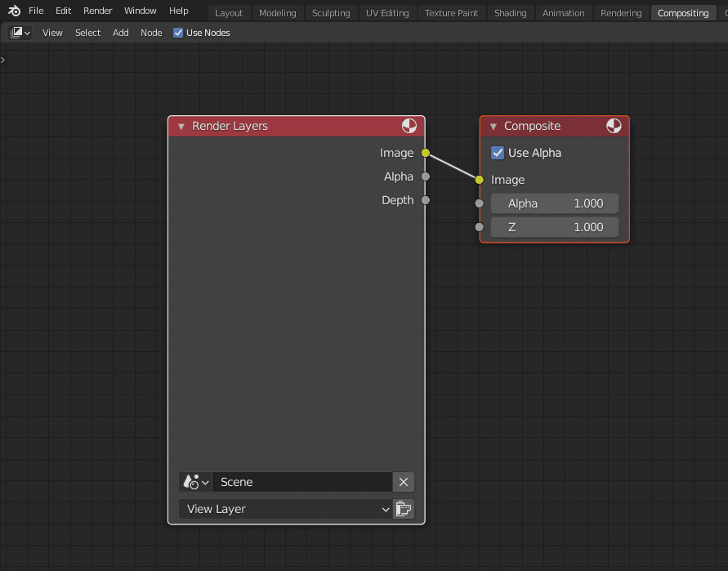Open the editor type selector icon
This screenshot has height=571, width=728.
coord(18,32)
